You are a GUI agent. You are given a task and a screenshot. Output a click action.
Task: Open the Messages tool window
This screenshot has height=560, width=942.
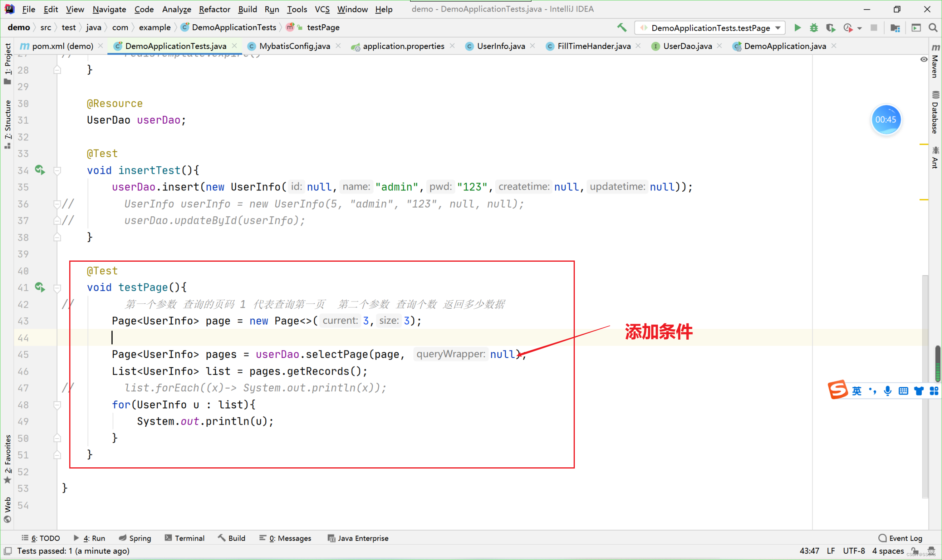tap(285, 538)
